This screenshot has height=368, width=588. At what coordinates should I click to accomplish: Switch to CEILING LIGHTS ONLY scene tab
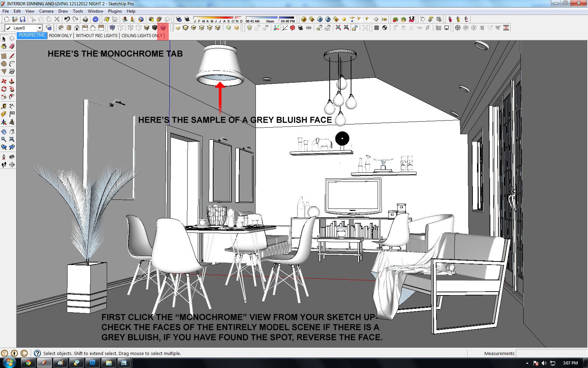pyautogui.click(x=142, y=35)
